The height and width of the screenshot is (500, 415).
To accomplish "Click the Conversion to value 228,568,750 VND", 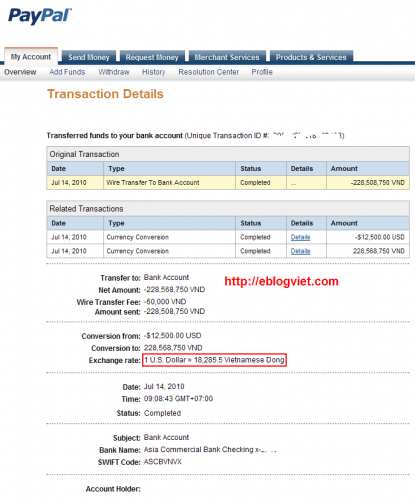I will click(x=173, y=348).
